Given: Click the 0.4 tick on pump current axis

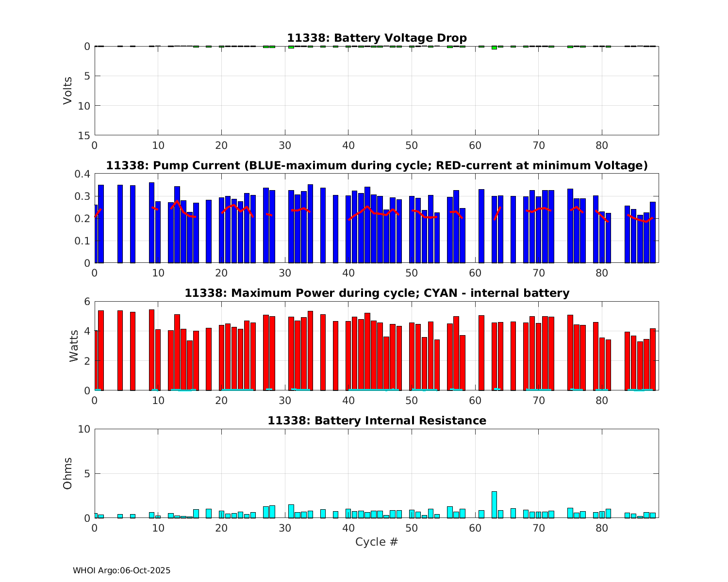Looking at the screenshot, I should pyautogui.click(x=83, y=174).
